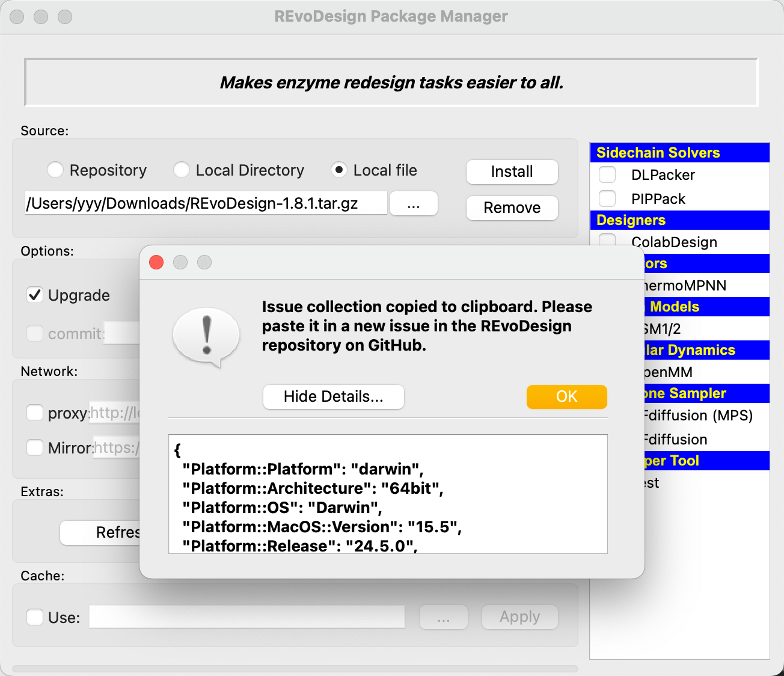Click the RFdiffusion (MPS) list entry

707,415
